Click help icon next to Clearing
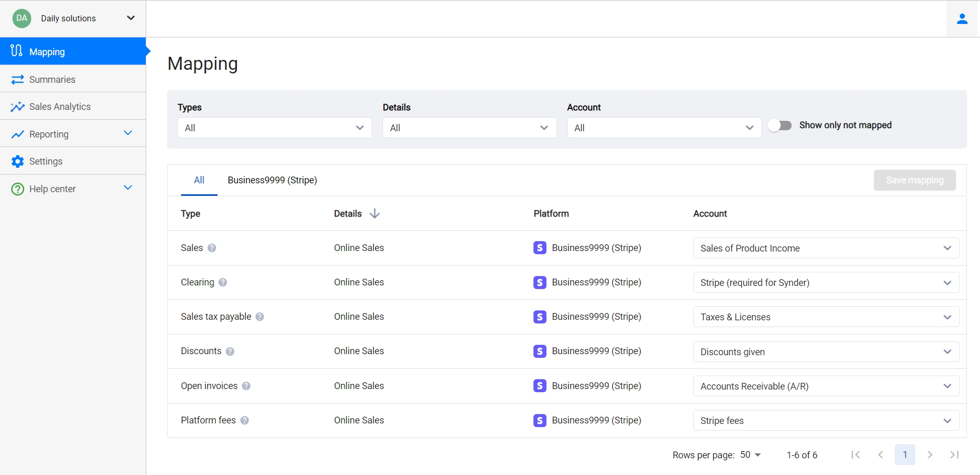980x475 pixels. [x=223, y=282]
